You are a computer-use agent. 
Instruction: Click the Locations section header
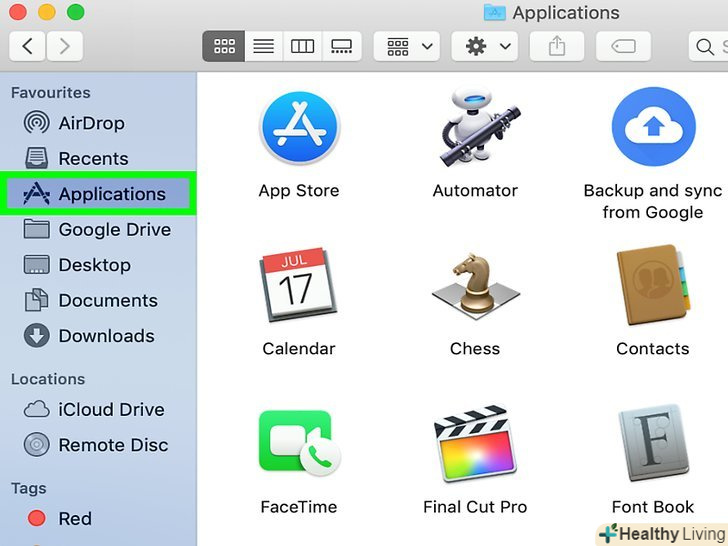point(48,379)
